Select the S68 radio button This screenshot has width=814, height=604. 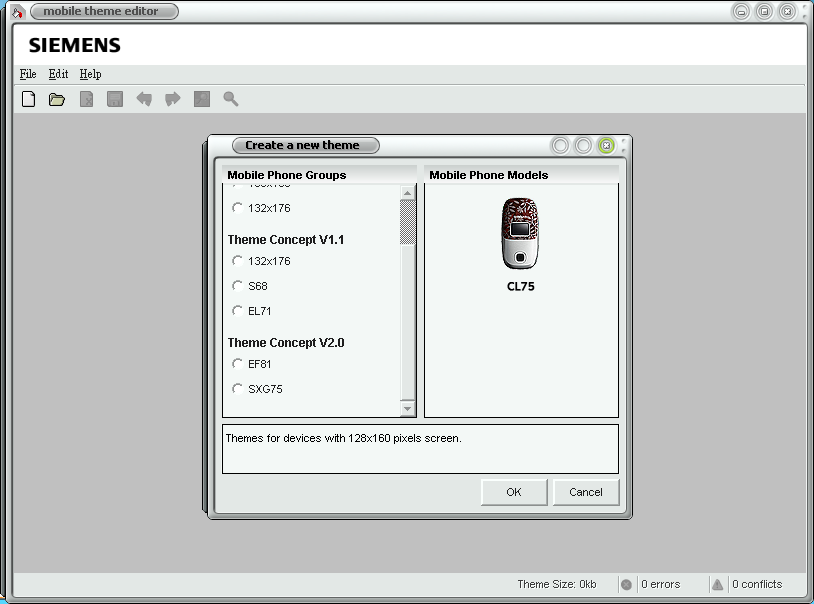(x=237, y=286)
